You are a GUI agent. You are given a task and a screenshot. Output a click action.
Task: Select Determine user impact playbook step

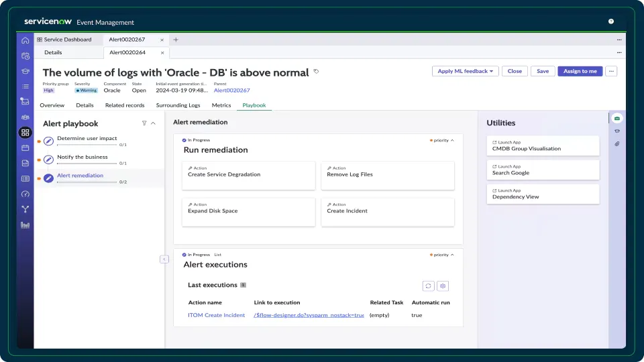click(87, 138)
